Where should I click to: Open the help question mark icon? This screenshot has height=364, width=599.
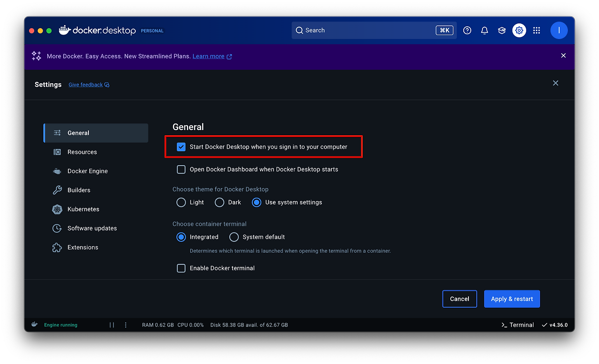click(467, 30)
